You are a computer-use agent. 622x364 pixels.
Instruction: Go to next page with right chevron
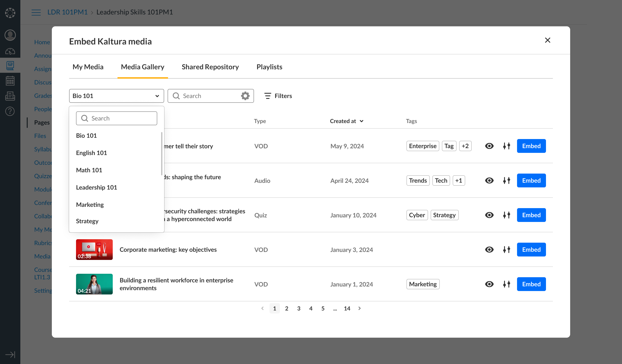(359, 308)
